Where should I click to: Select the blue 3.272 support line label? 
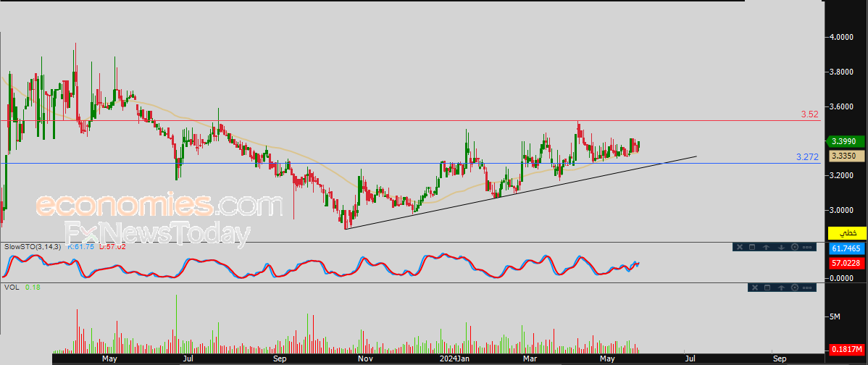[x=807, y=158]
